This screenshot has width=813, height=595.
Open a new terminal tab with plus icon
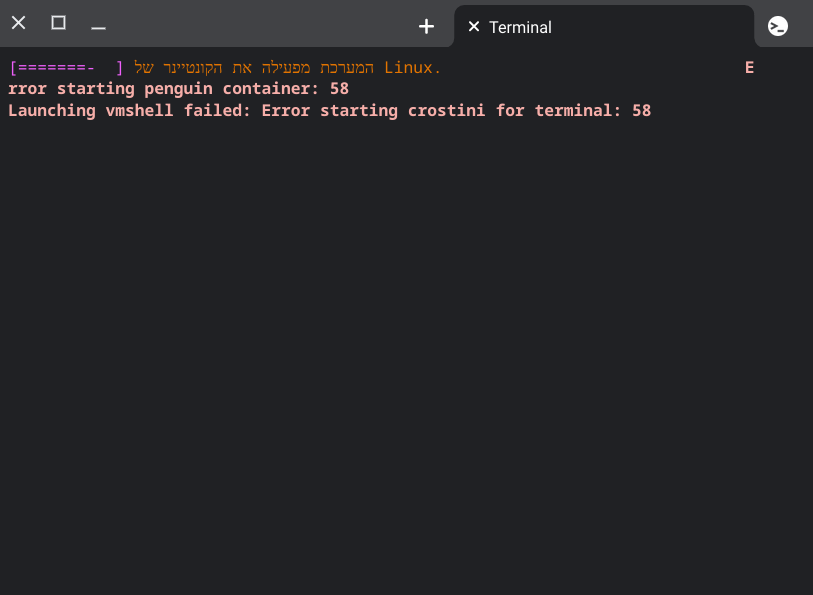[426, 27]
